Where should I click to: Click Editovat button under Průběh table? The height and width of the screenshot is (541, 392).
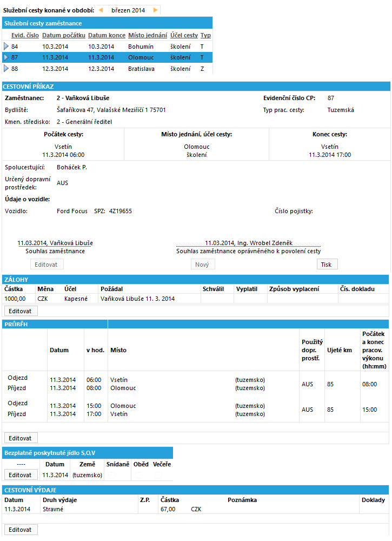(21, 438)
